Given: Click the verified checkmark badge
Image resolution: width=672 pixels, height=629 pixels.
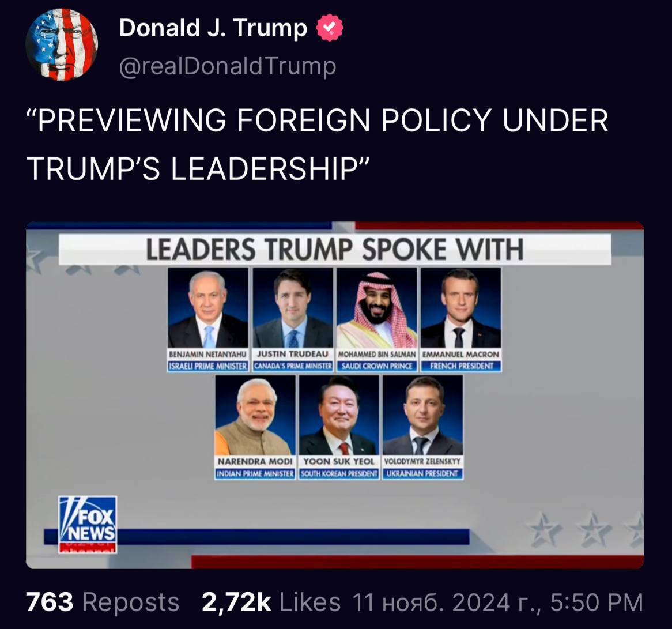Looking at the screenshot, I should (329, 28).
